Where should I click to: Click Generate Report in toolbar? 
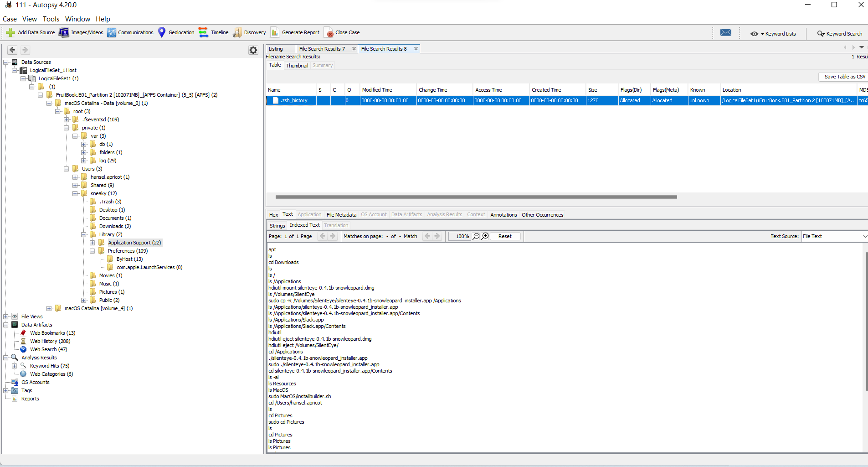coord(295,32)
